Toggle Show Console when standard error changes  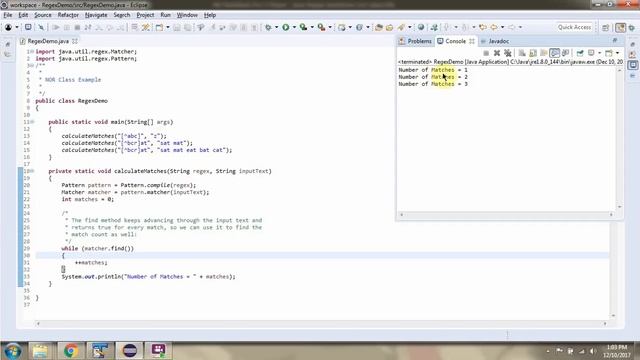[x=565, y=53]
